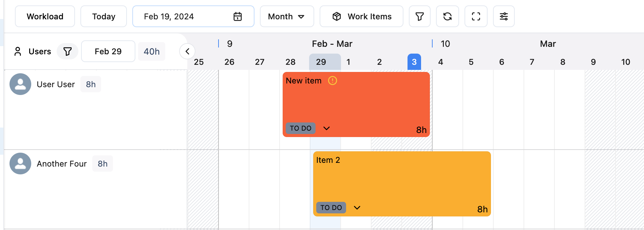Jump to Today
Screen dimensions: 644x230
point(103,16)
